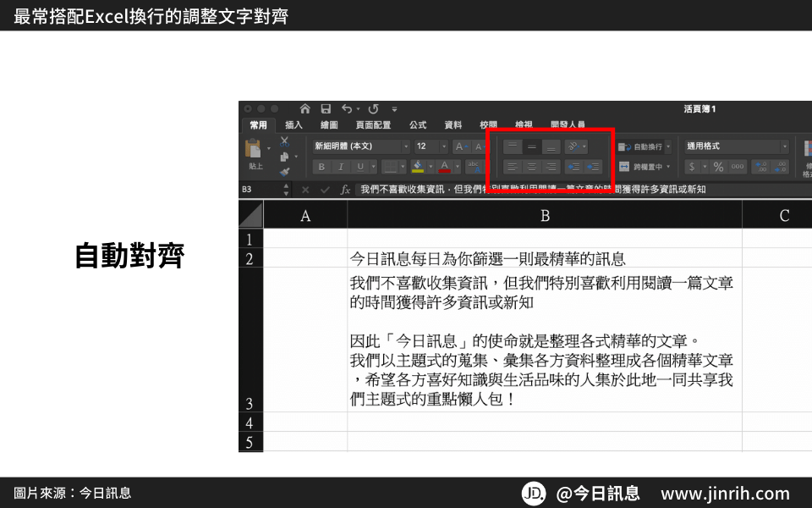Toggle bottom vertical alignment
Image resolution: width=812 pixels, height=508 pixels.
(551, 146)
